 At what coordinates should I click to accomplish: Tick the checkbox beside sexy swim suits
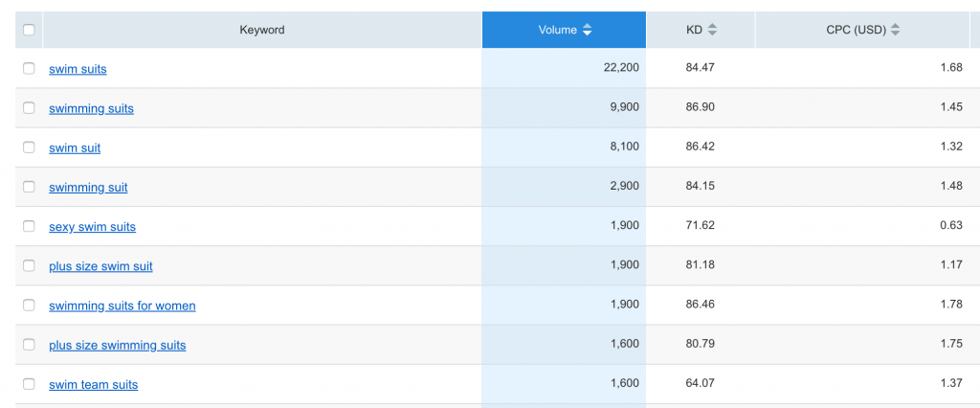(29, 227)
